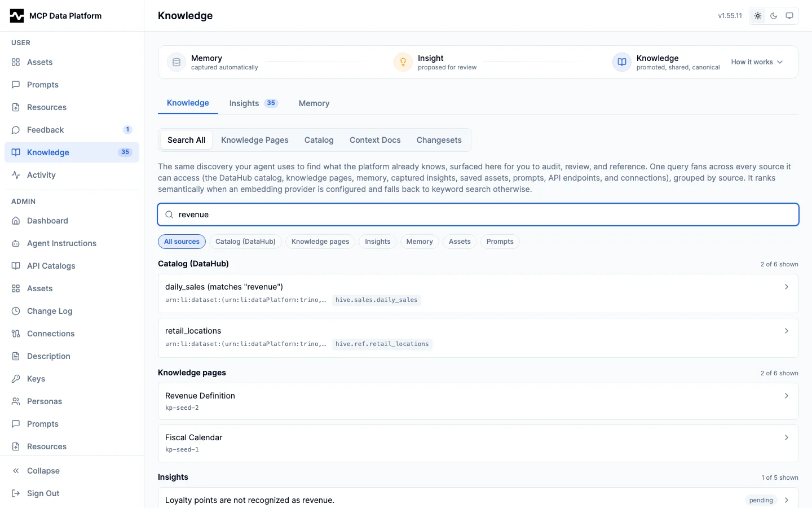
Task: Click the hive.ref.retail_locations tag
Action: [x=382, y=344]
